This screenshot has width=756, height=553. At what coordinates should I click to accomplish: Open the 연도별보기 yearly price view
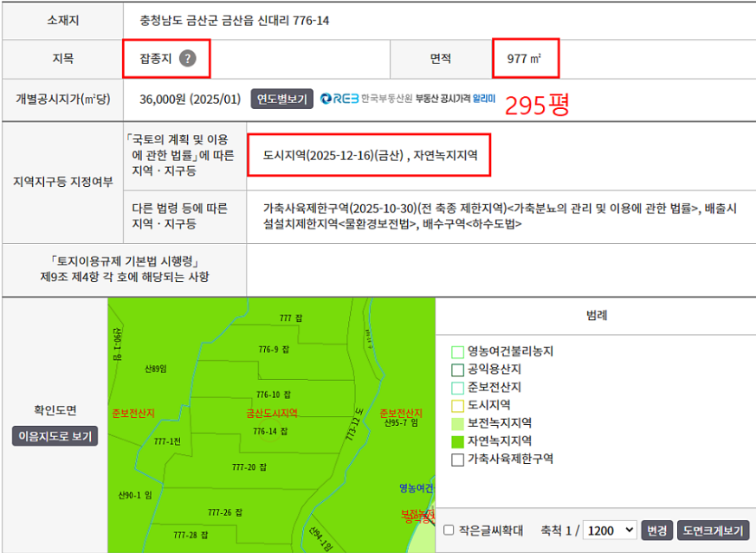(x=281, y=100)
